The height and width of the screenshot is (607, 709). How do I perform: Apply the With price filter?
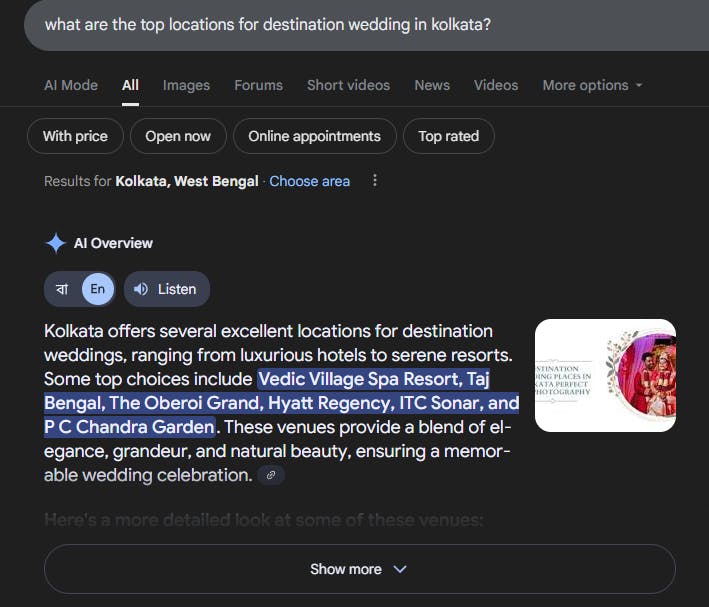75,136
